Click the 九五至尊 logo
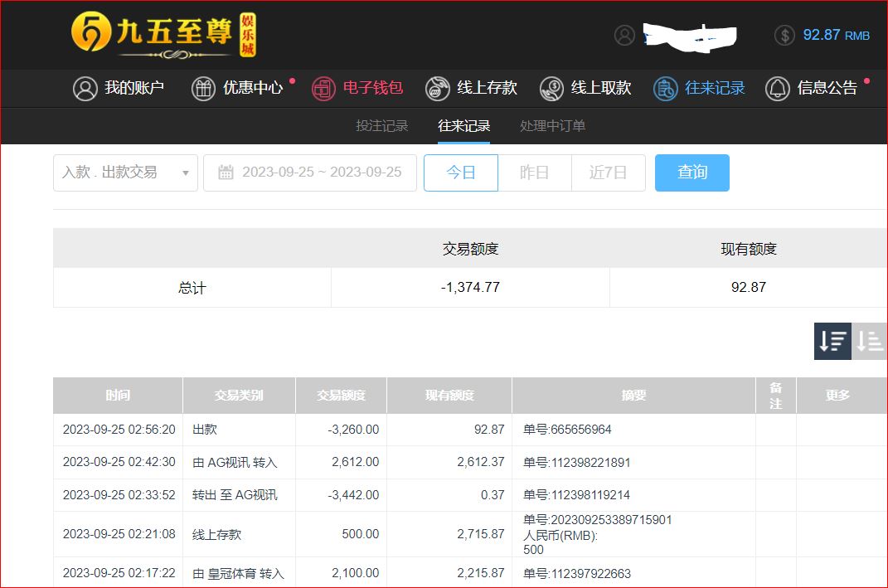Image resolution: width=888 pixels, height=588 pixels. [163, 34]
